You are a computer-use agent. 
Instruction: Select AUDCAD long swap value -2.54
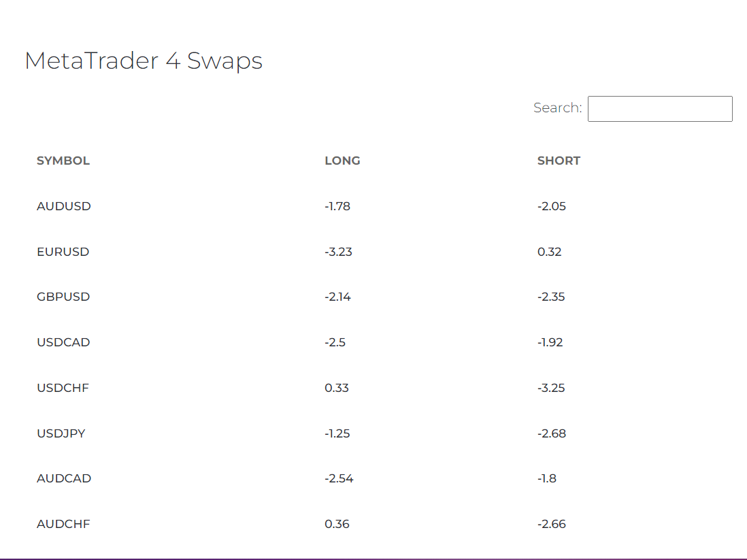coord(339,478)
